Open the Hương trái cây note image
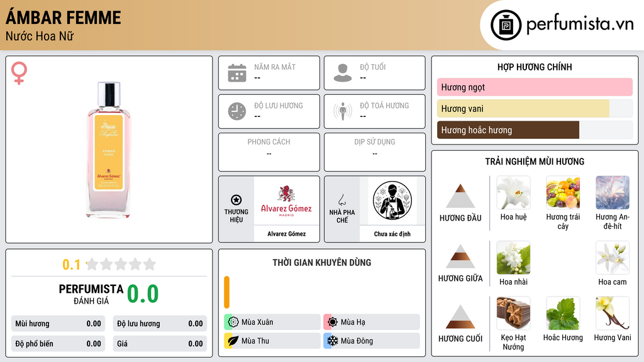 (563, 192)
